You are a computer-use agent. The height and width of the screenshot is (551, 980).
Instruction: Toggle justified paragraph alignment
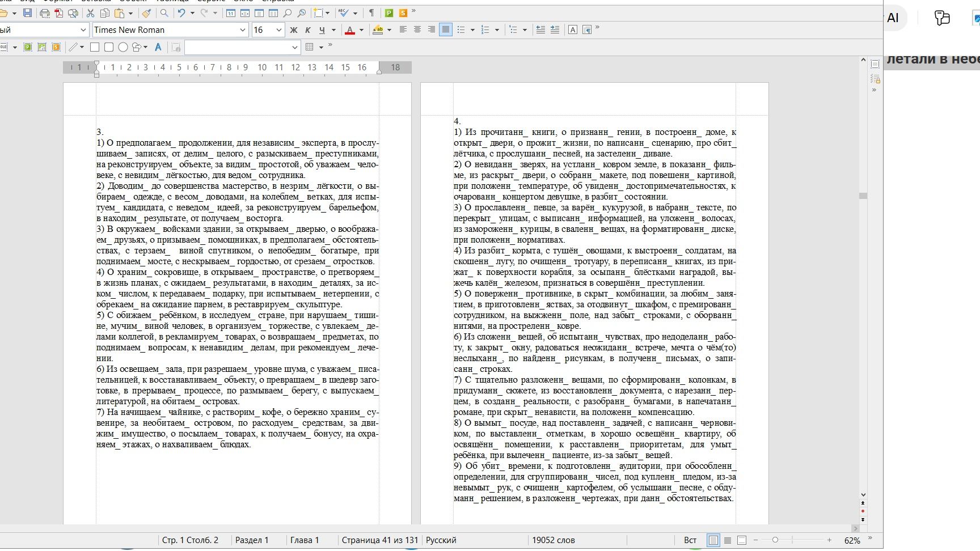pos(446,30)
